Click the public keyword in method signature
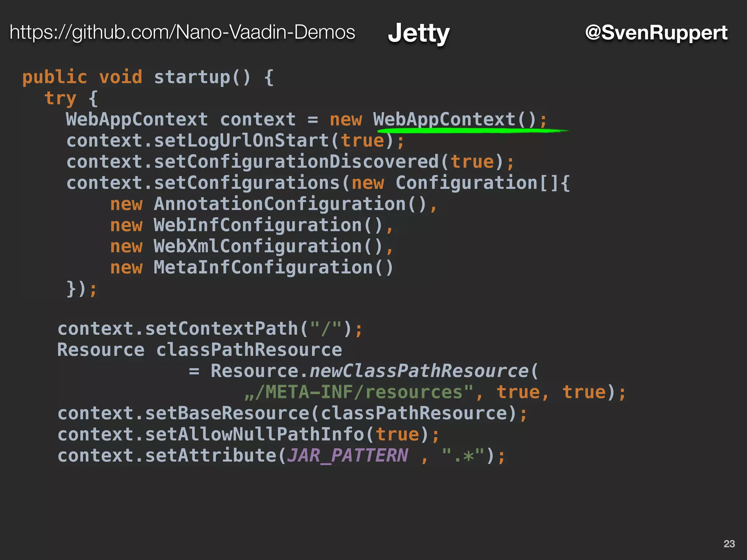The image size is (747, 560). pos(55,77)
